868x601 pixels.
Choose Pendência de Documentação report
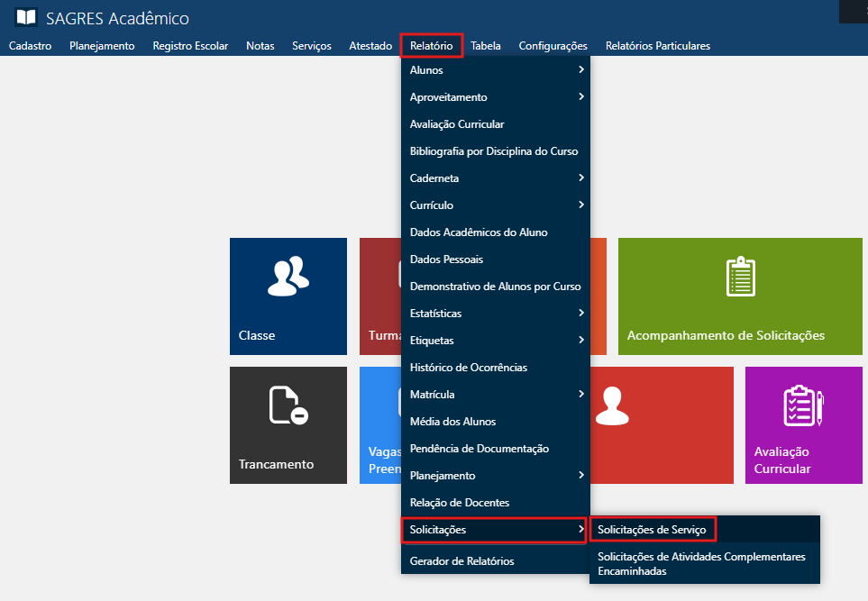click(479, 449)
